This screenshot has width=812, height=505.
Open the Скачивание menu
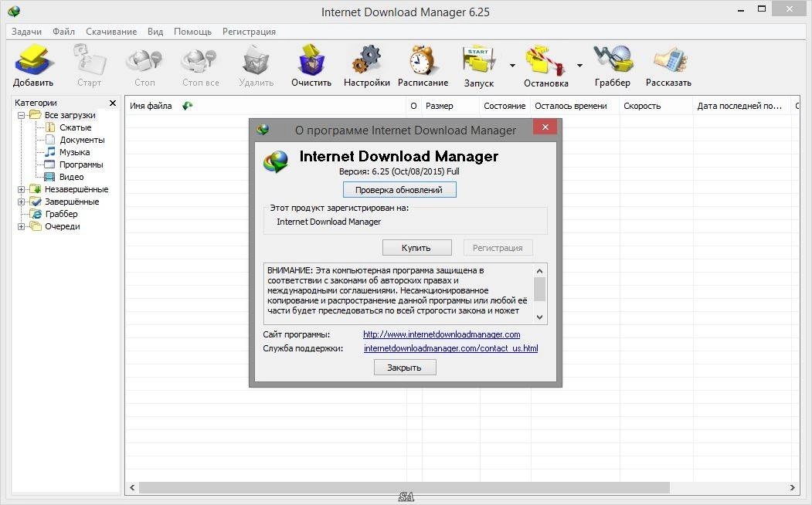coord(111,32)
